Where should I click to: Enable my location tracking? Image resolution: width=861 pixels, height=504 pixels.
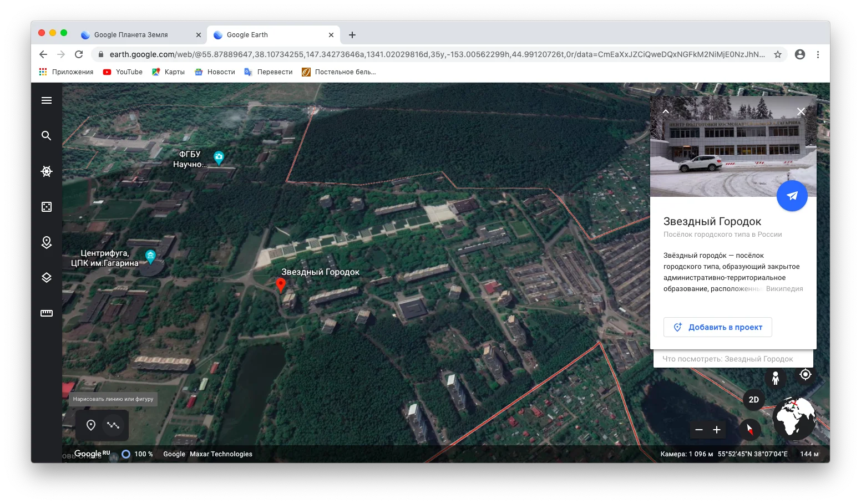point(806,376)
